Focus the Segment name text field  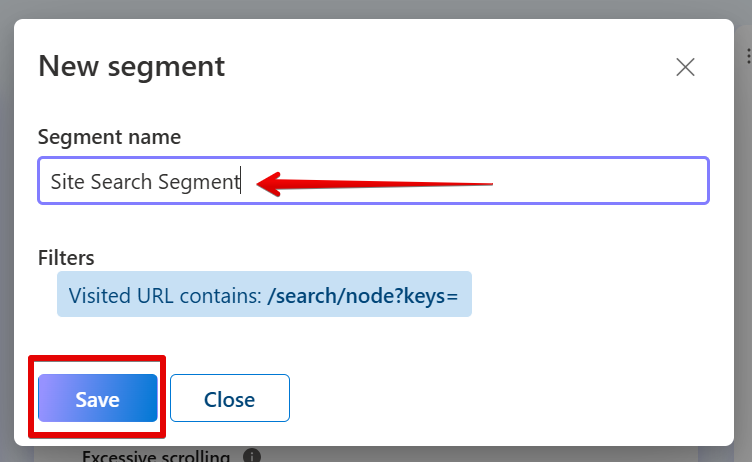pos(374,181)
